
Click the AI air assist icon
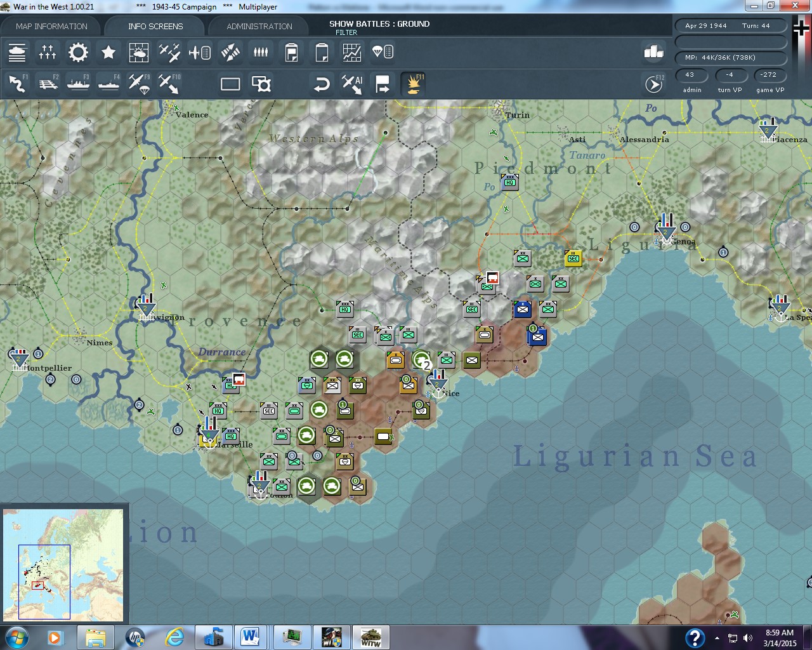(x=352, y=84)
